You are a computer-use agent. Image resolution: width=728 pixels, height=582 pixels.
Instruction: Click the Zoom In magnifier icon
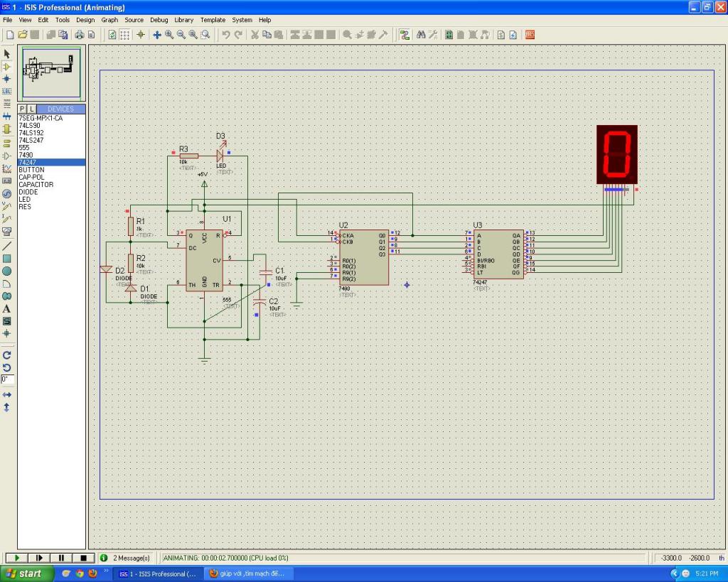pos(169,34)
